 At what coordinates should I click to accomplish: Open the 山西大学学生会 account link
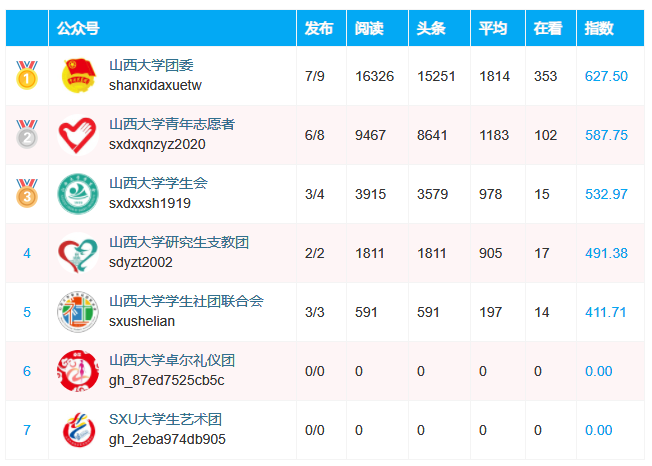point(158,184)
